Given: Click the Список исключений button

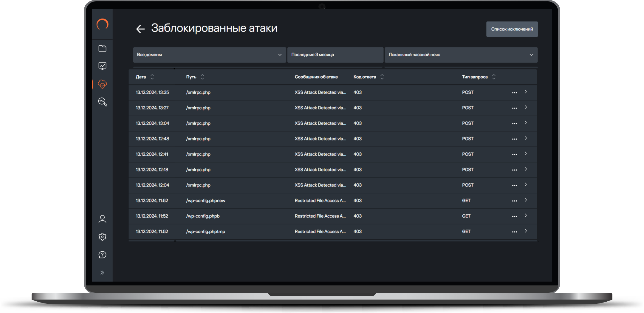Looking at the screenshot, I should pyautogui.click(x=512, y=29).
